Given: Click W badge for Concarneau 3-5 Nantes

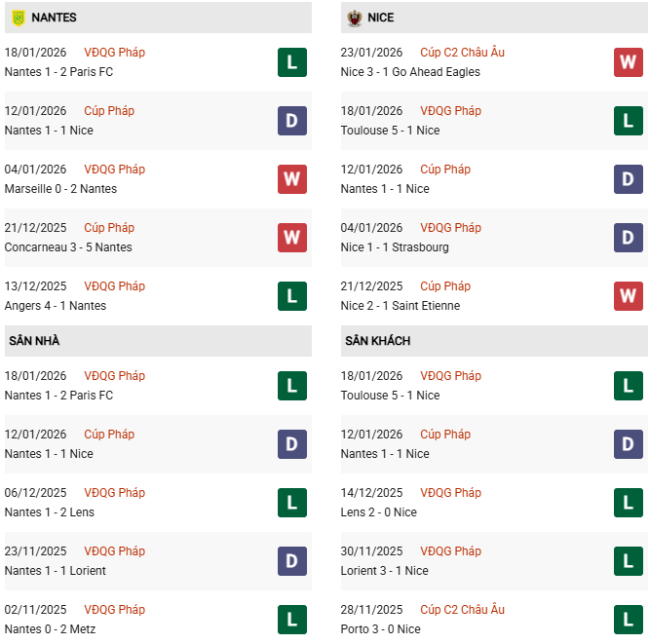Looking at the screenshot, I should click(292, 238).
